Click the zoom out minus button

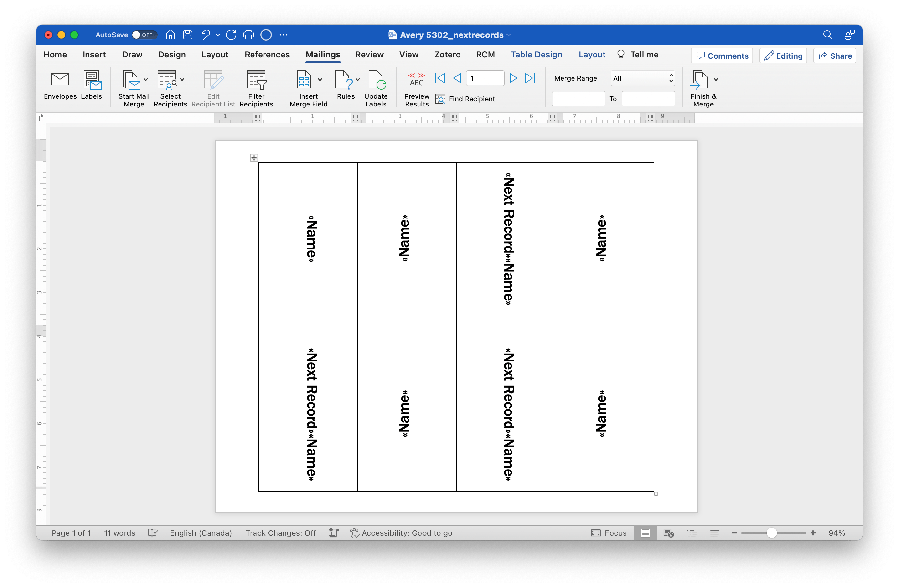(734, 533)
